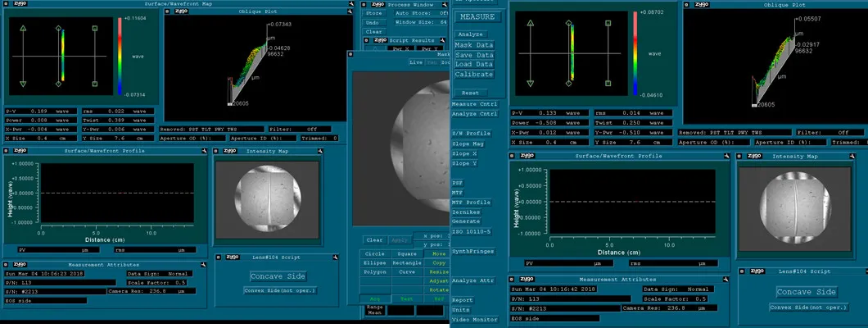Toggle Auto Store setting in Process Window
Screen dimensions: 868x328
pyautogui.click(x=421, y=13)
